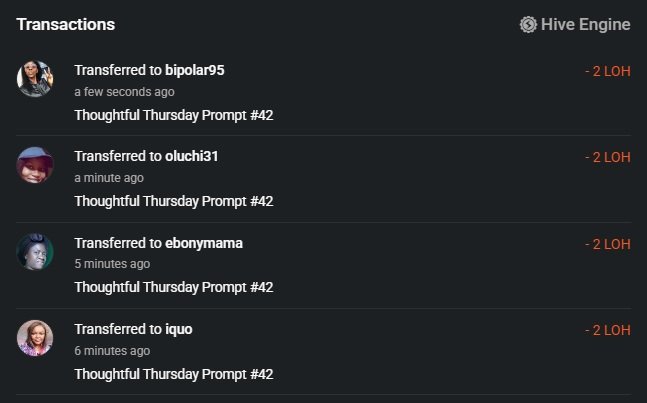
Task: Visit the iquo username link
Action: (179, 330)
